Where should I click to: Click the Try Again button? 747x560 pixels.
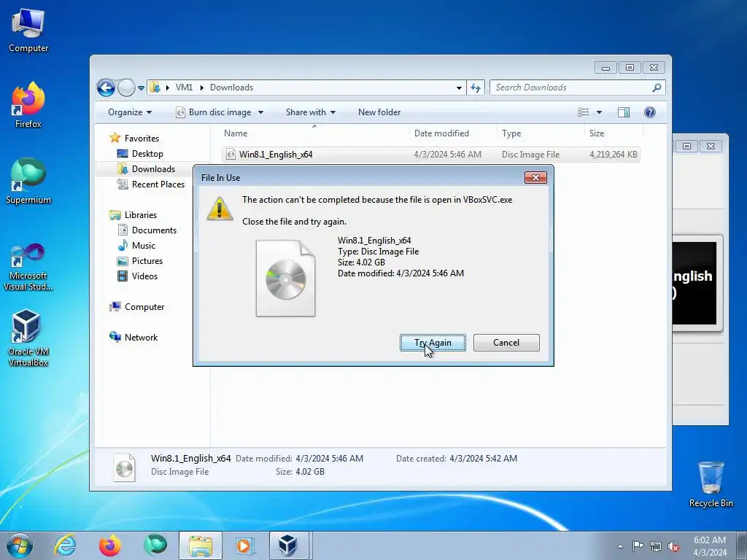point(433,343)
